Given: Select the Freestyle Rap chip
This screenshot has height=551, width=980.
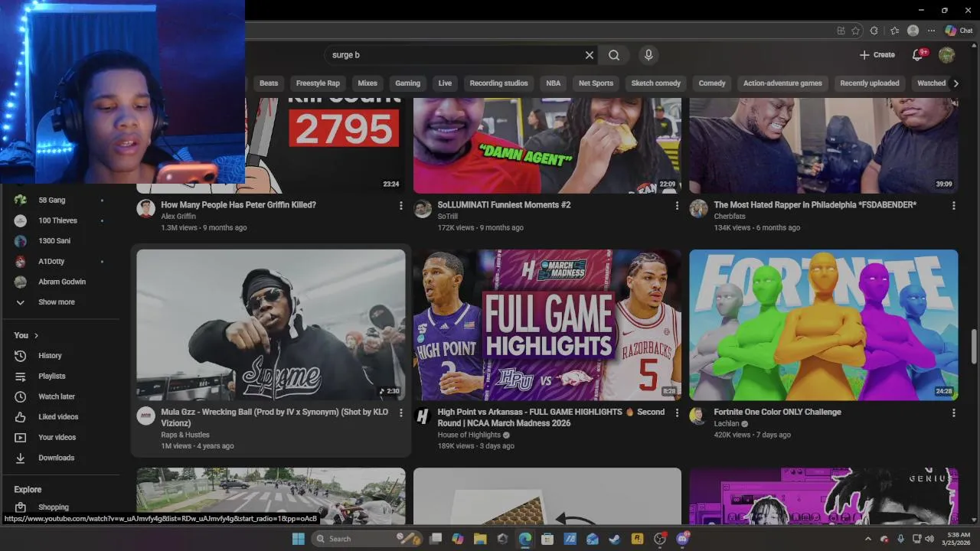Looking at the screenshot, I should click(x=318, y=83).
